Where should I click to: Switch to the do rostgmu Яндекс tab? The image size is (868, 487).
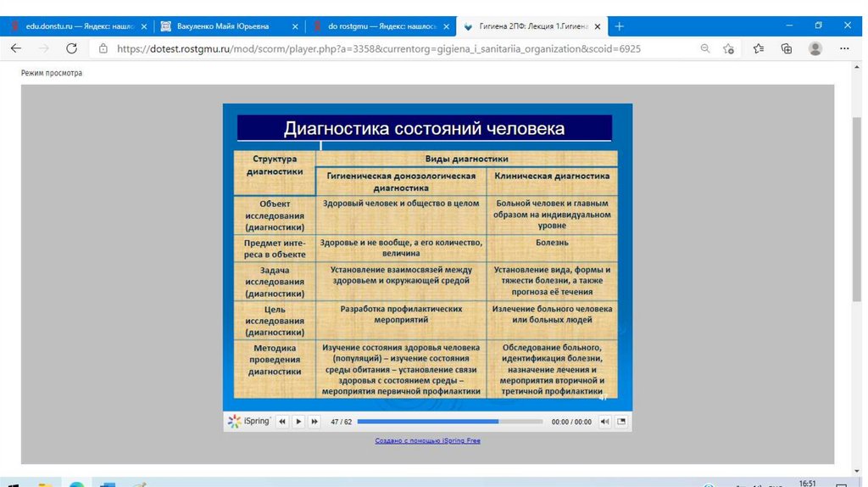click(x=381, y=26)
